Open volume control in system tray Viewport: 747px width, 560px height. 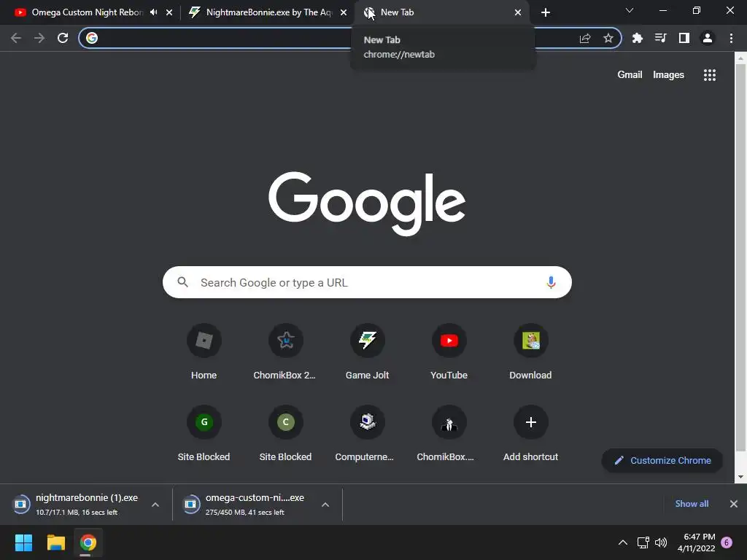(661, 542)
